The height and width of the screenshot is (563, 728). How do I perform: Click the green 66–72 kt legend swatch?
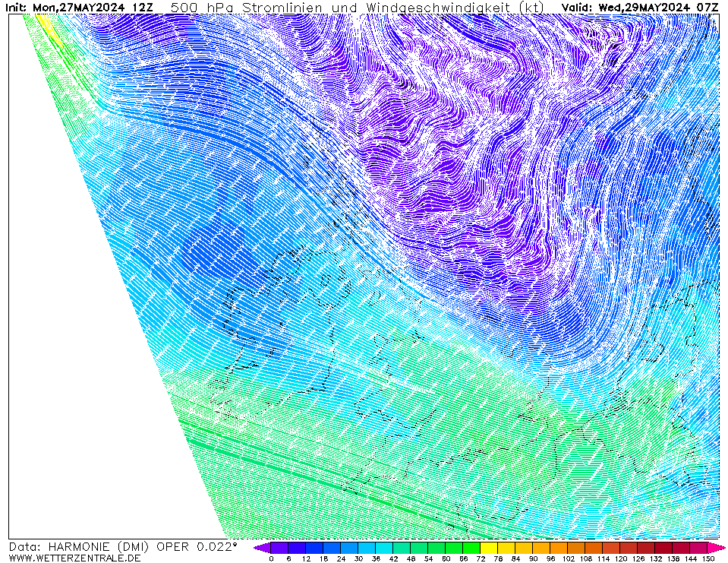tap(472, 548)
